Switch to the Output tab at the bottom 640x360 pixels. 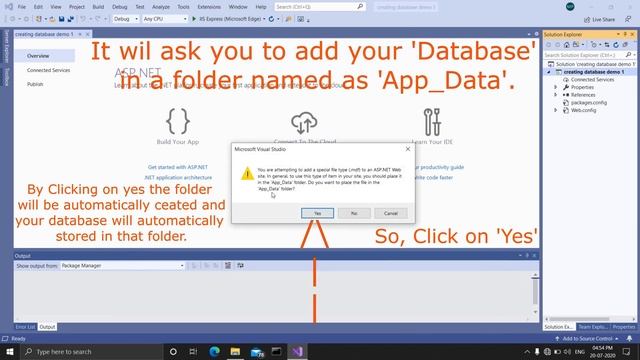(x=47, y=327)
